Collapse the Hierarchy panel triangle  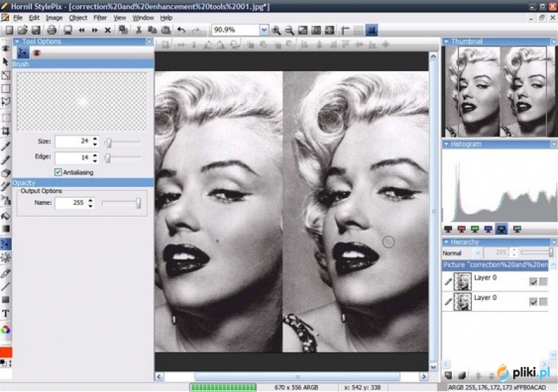tap(446, 242)
